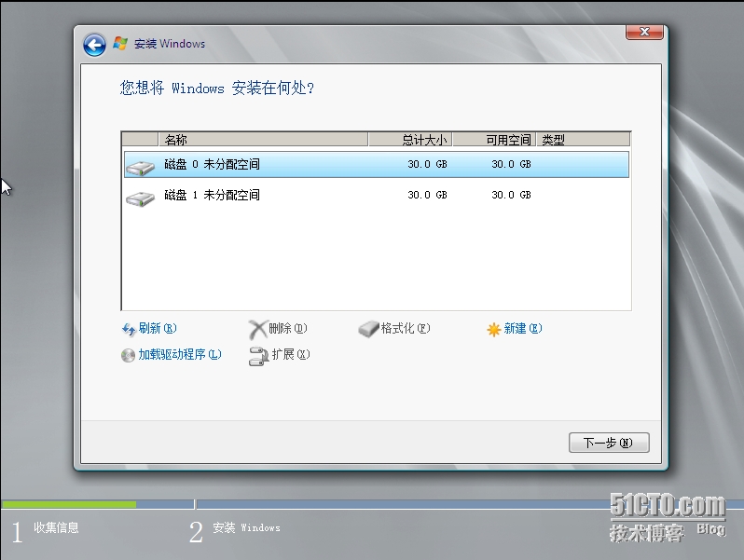Click 磁盘 0 free space 30.0 GB
Screen dimensions: 744x560
coord(511,164)
